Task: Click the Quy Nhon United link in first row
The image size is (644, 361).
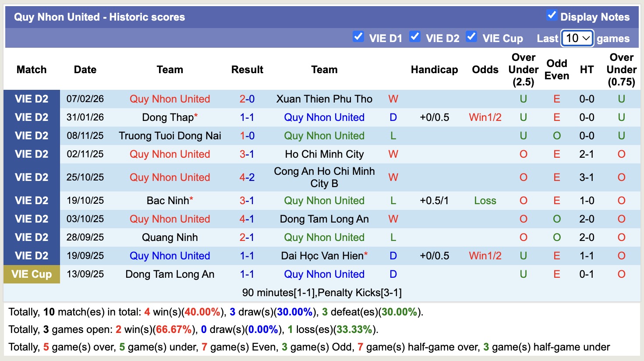Action: [x=170, y=99]
